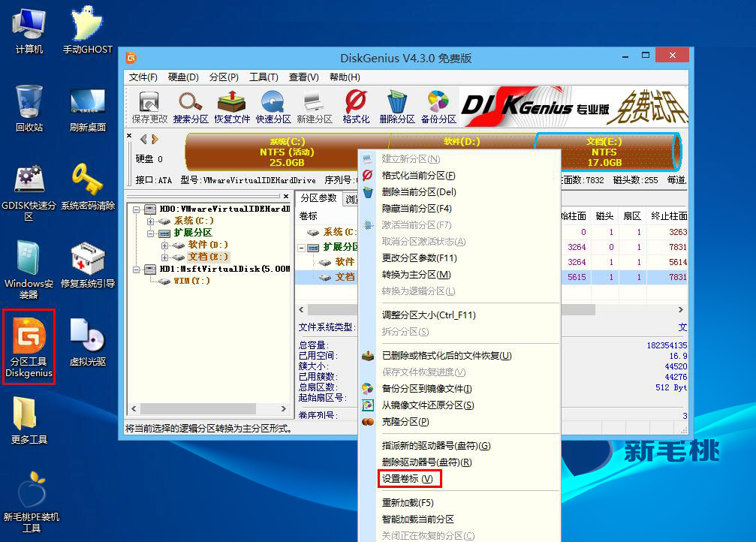Open 更多工具 folder icon
The image size is (756, 542).
[29, 420]
